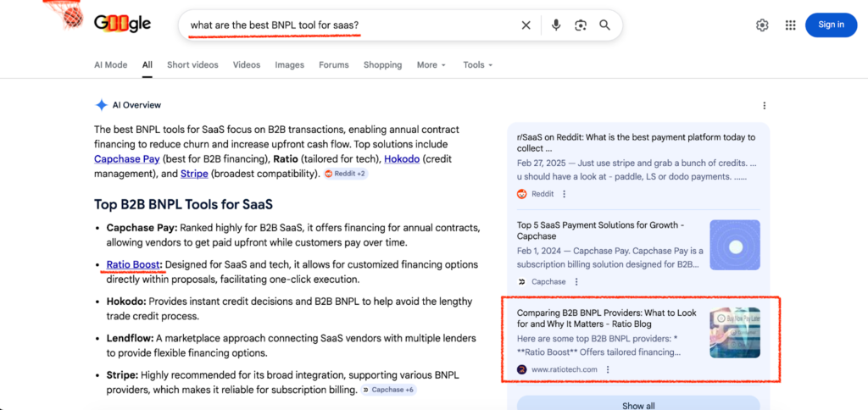
Task: Click the AI Overview sparkle icon
Action: 101,105
